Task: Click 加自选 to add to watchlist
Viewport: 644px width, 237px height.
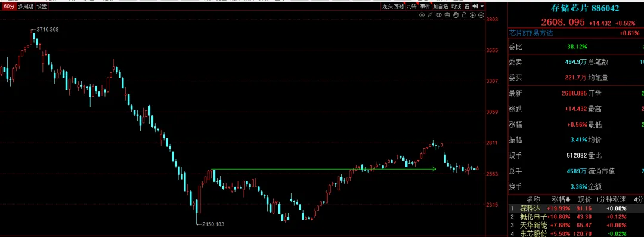Action: 441,6
